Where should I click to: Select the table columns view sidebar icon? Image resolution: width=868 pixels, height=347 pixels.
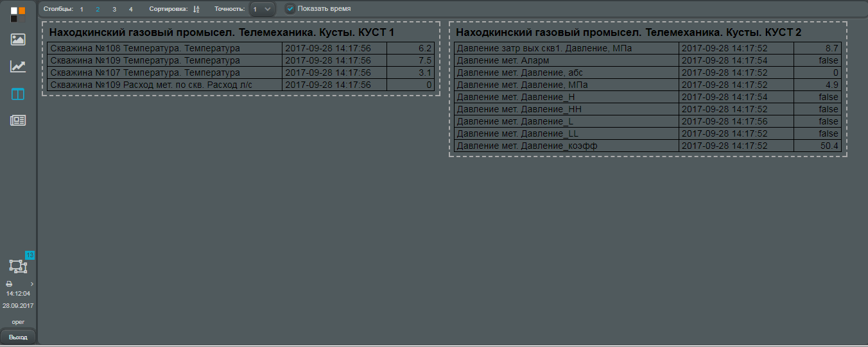[x=18, y=94]
